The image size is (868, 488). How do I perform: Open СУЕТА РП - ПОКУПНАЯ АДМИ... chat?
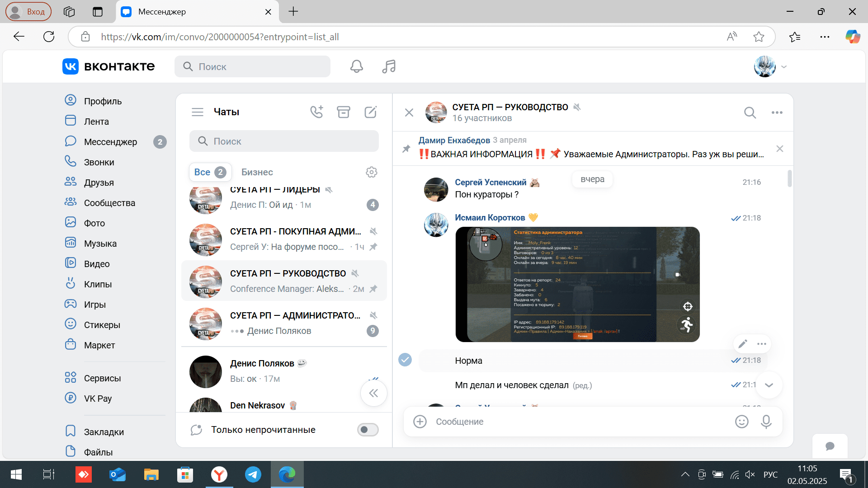(284, 239)
